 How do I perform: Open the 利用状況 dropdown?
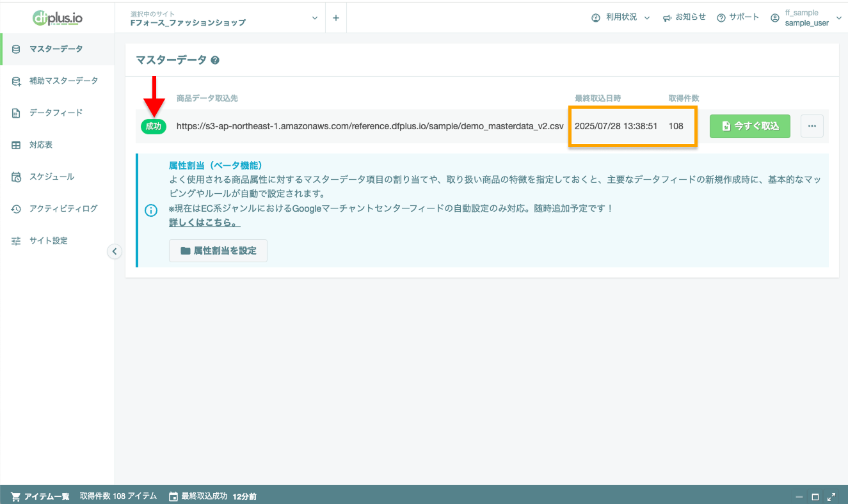click(x=620, y=17)
